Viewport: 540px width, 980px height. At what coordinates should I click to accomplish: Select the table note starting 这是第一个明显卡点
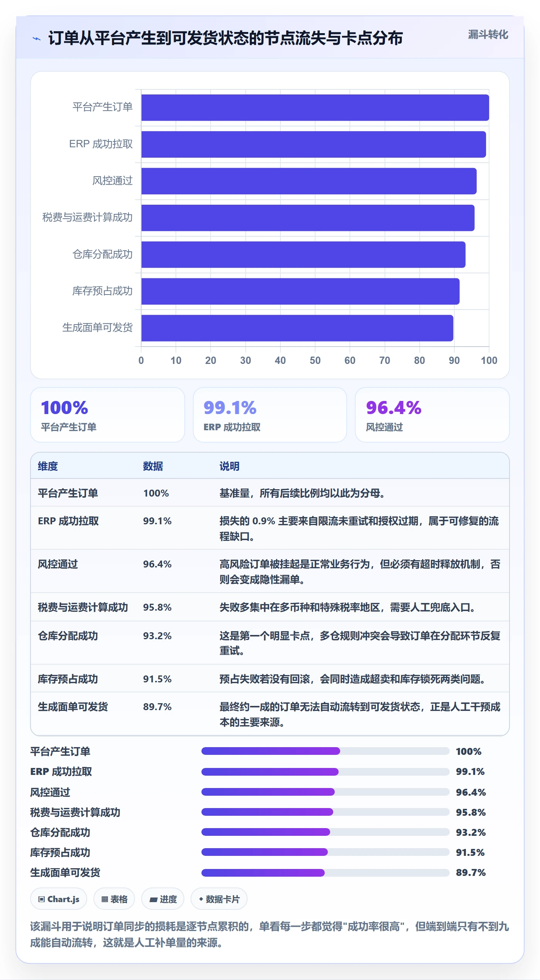pyautogui.click(x=360, y=643)
